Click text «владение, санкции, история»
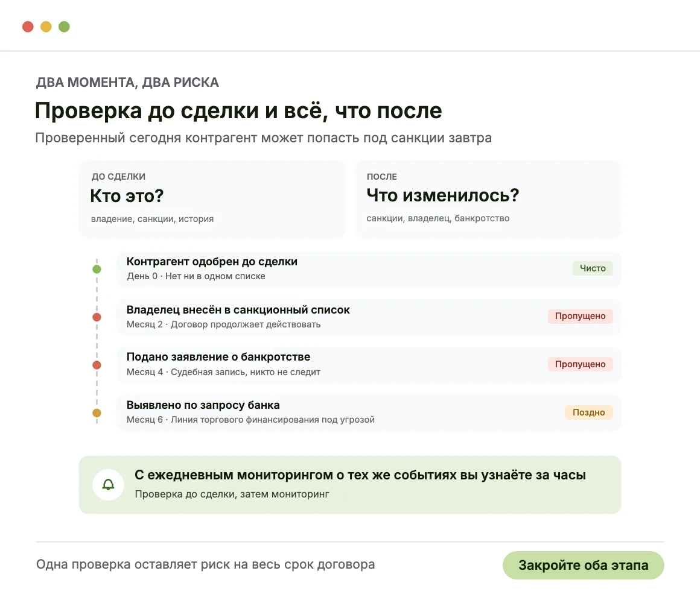 (x=152, y=219)
